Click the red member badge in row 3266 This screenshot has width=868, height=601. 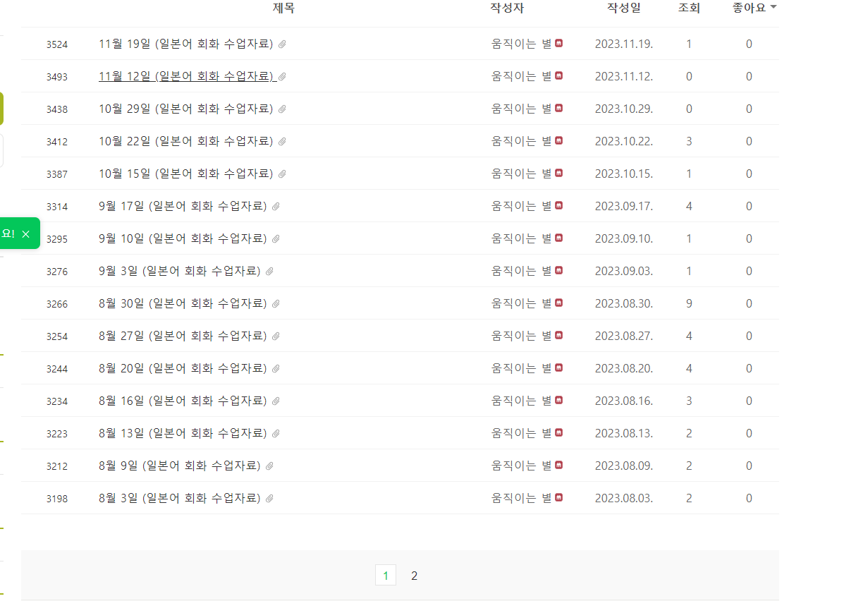tap(559, 303)
